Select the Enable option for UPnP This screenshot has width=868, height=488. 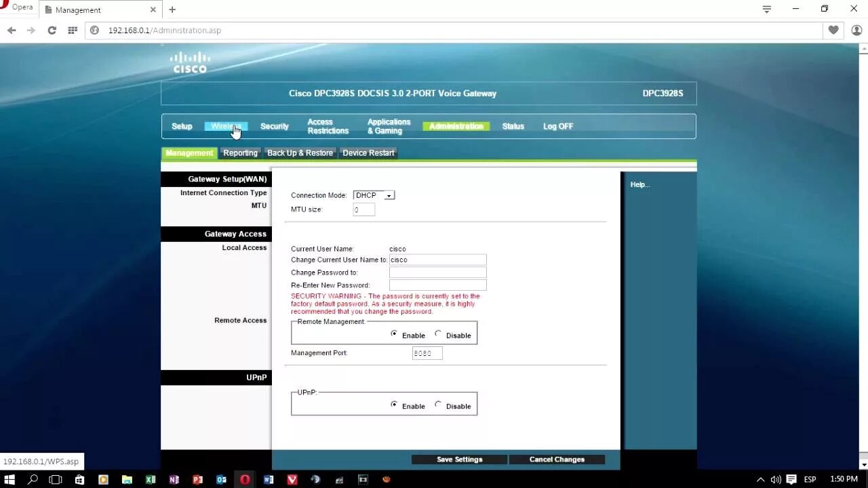click(394, 405)
